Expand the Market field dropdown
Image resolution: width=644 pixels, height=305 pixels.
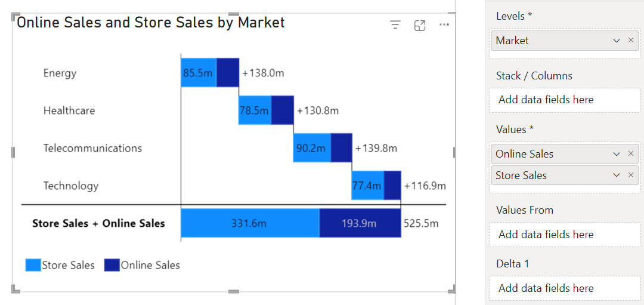(617, 41)
